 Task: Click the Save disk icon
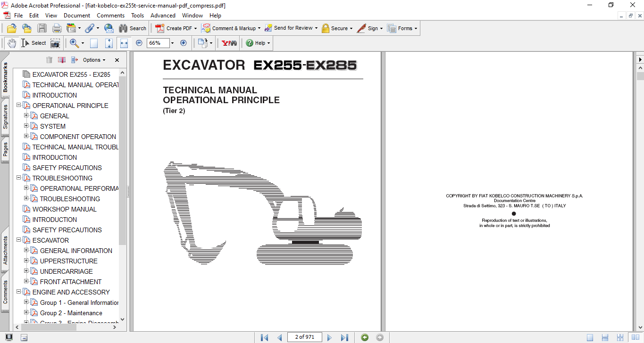point(42,28)
